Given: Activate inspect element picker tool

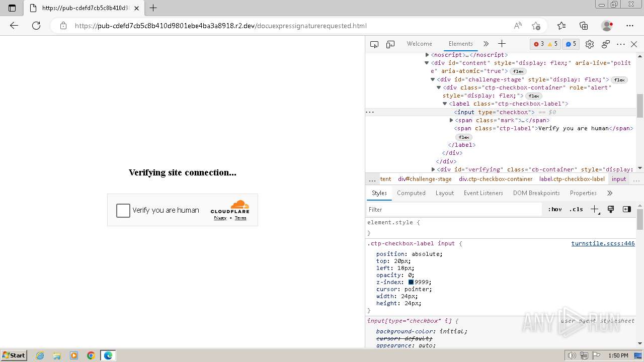Looking at the screenshot, I should point(374,44).
